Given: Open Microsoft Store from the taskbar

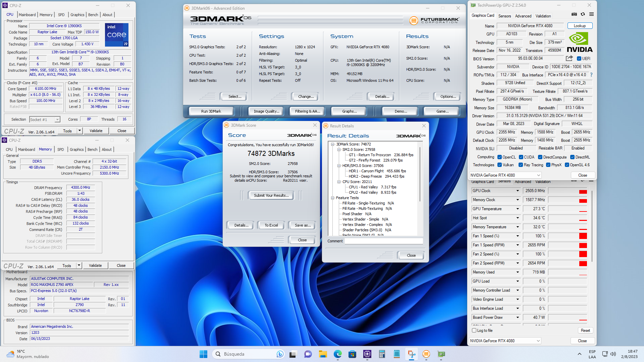Looking at the screenshot, I should coord(352,354).
